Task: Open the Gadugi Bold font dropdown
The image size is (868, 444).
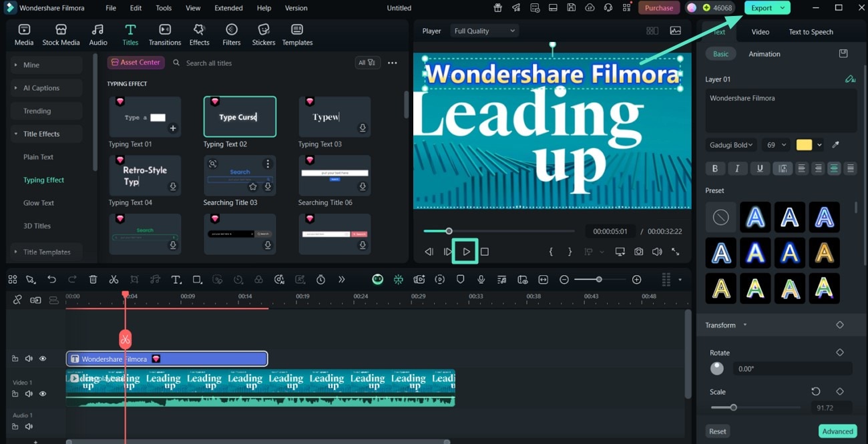Action: tap(731, 145)
